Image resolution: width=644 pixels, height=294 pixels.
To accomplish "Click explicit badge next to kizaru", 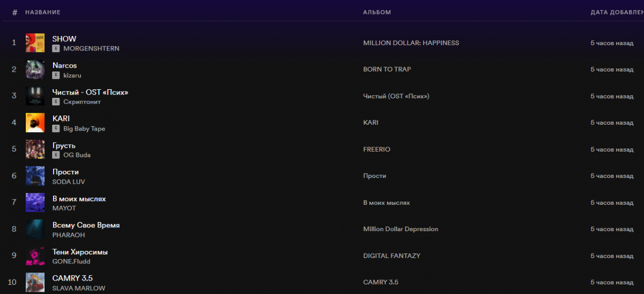I will (55, 75).
